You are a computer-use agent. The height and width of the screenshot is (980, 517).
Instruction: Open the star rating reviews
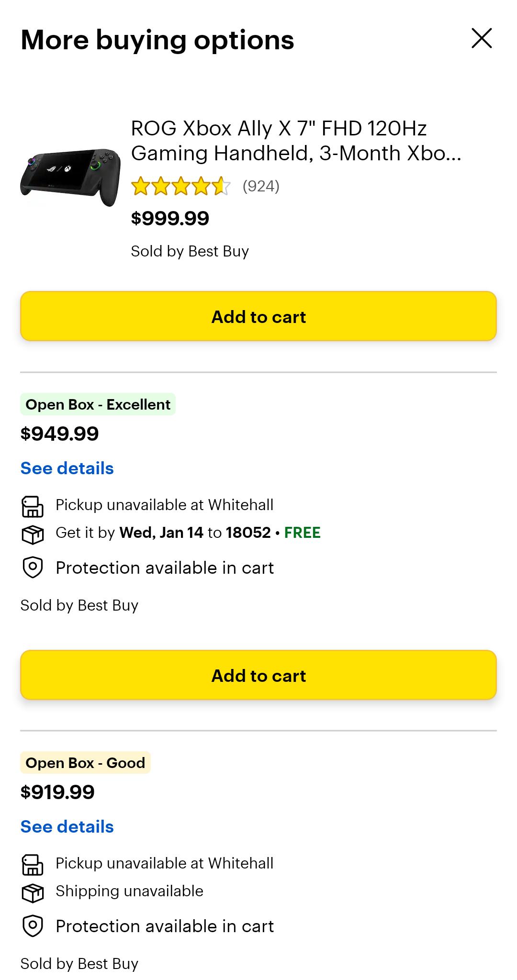tap(181, 186)
